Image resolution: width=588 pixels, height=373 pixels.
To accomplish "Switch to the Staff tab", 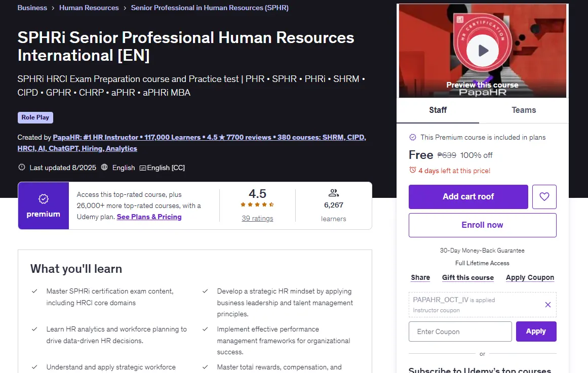I will 438,110.
